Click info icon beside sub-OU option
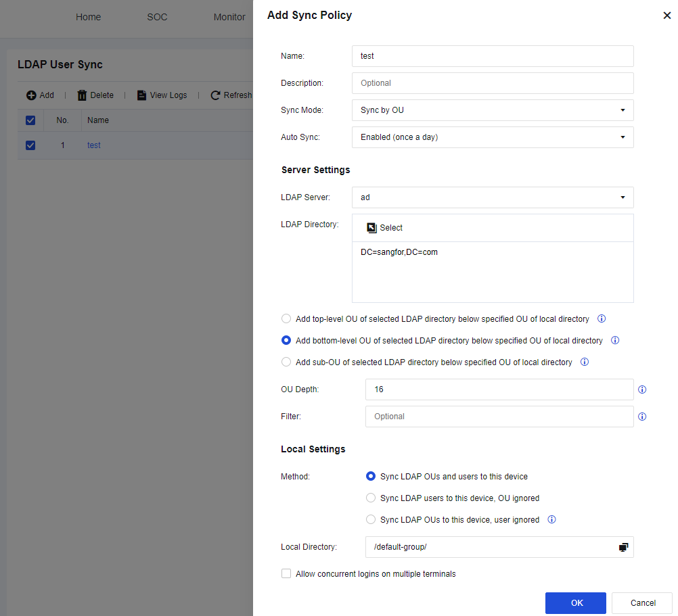 (x=584, y=362)
